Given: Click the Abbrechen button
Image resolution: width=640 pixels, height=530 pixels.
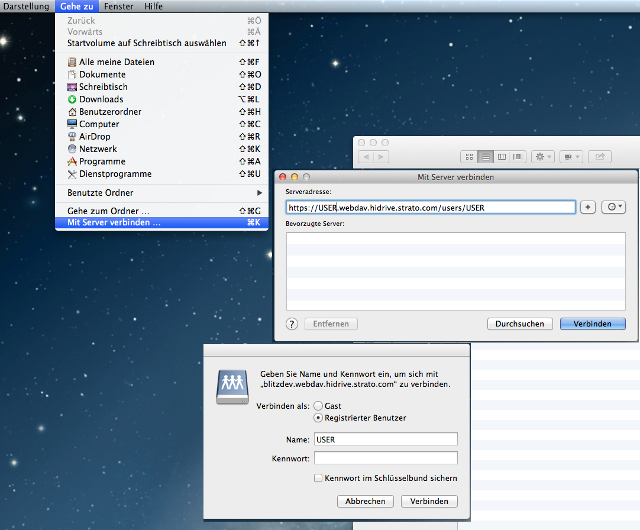Looking at the screenshot, I should pyautogui.click(x=365, y=501).
